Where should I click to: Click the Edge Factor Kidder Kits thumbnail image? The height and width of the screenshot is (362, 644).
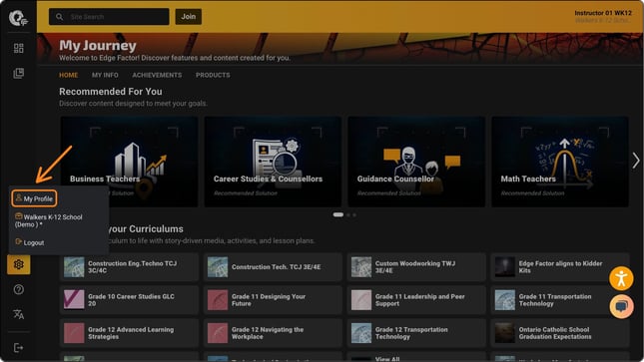(x=505, y=267)
